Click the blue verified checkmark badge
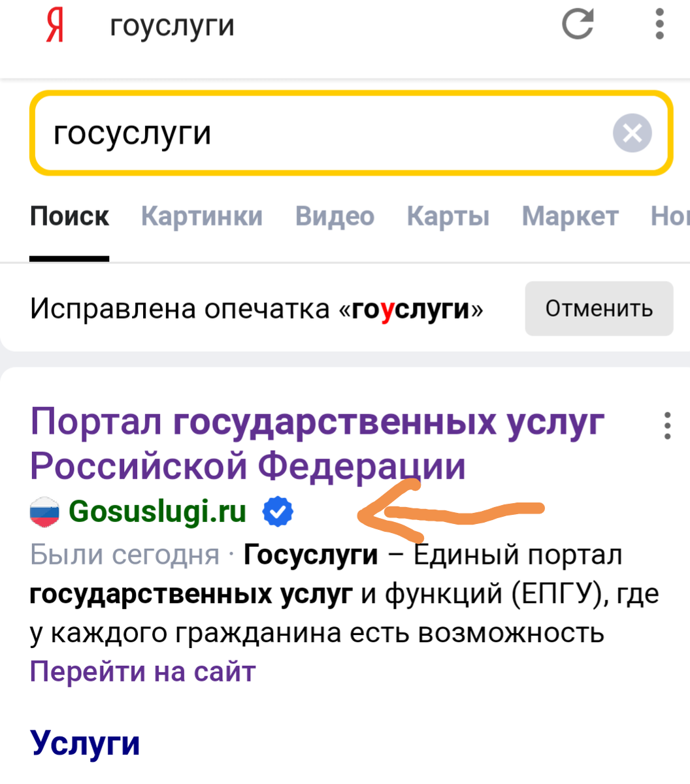 (x=276, y=512)
